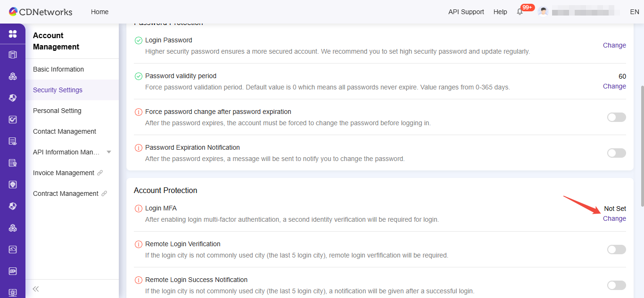Open the EN language dropdown

(x=634, y=12)
